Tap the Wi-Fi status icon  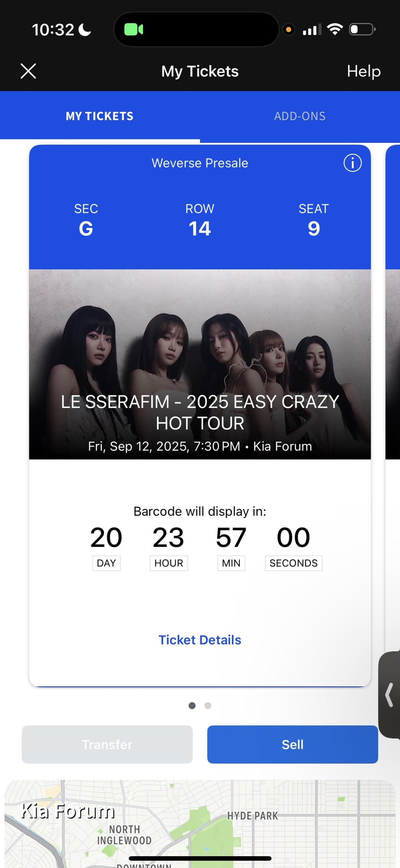tap(335, 29)
